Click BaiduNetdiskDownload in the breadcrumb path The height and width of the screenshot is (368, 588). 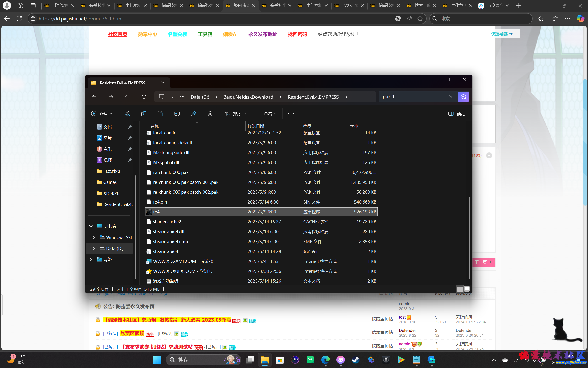248,97
